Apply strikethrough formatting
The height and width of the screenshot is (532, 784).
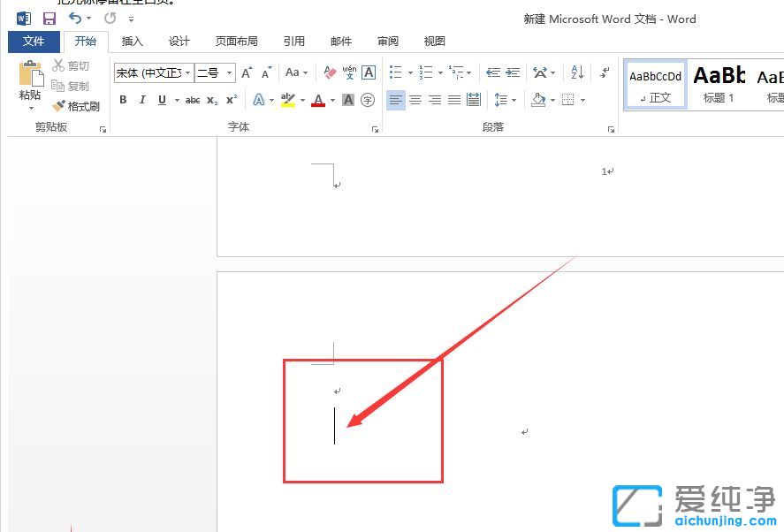pyautogui.click(x=193, y=100)
